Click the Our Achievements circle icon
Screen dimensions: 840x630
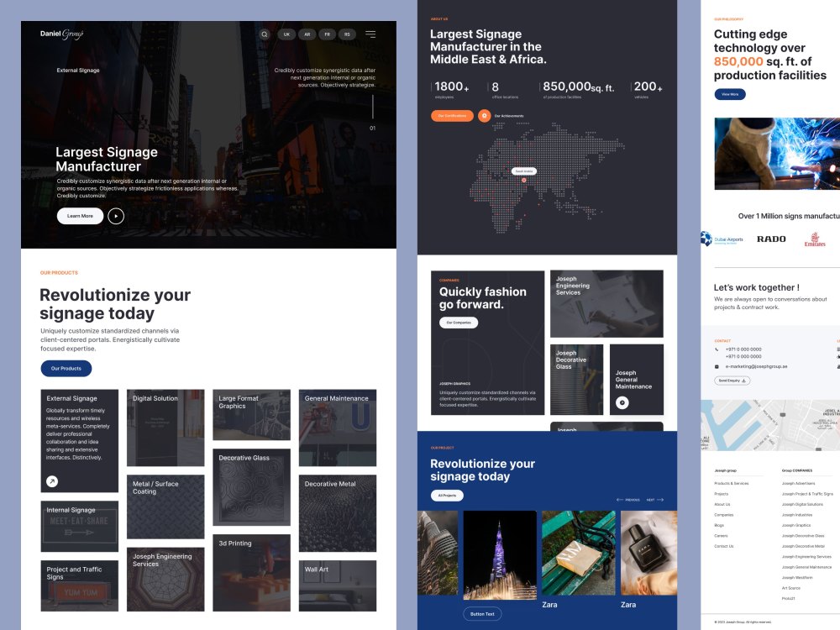coord(485,114)
